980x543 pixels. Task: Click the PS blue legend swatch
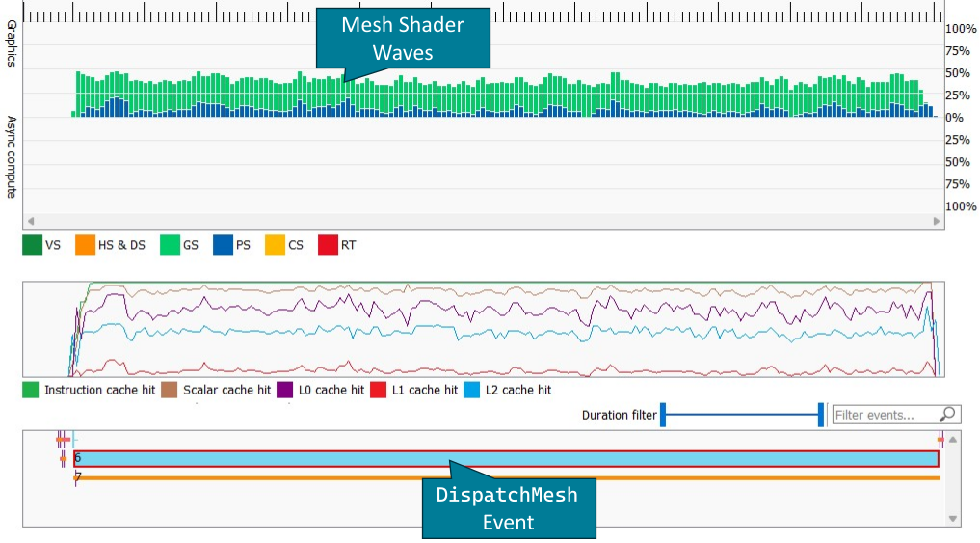pyautogui.click(x=224, y=245)
